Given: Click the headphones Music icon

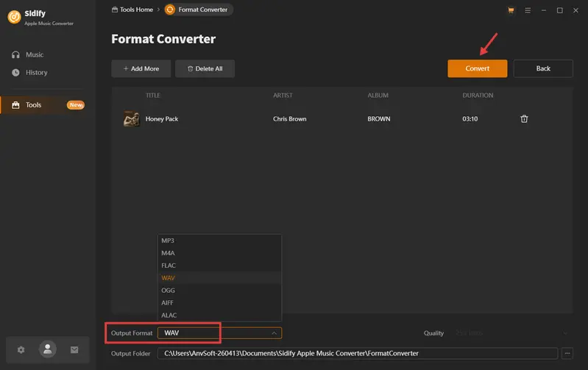Looking at the screenshot, I should pos(15,54).
